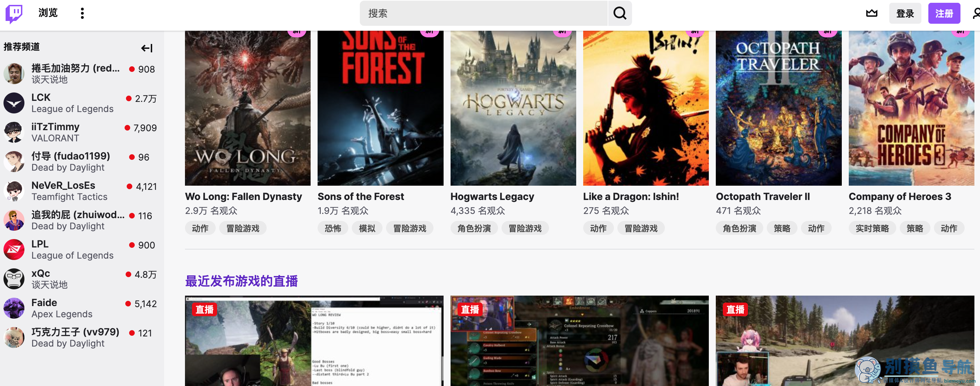
Task: Type in the 搜索 search field
Action: click(x=483, y=14)
